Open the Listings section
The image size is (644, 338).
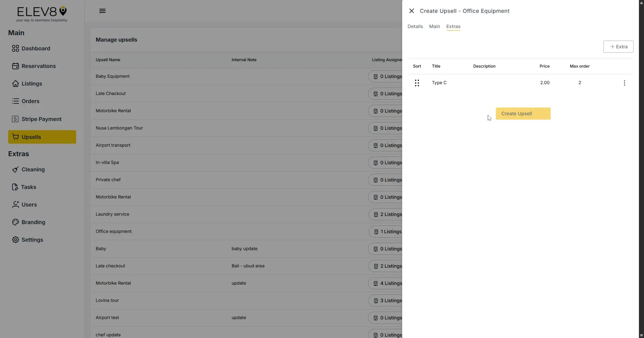point(31,83)
